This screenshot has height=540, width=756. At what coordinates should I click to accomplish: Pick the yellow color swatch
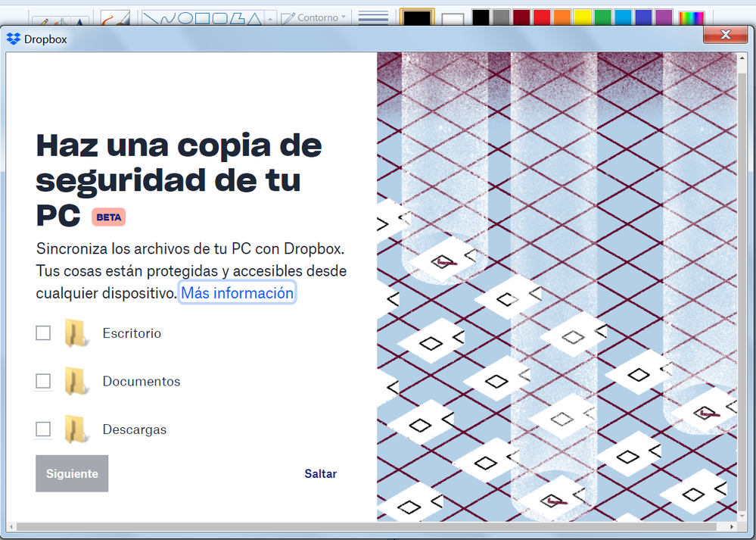tap(583, 18)
